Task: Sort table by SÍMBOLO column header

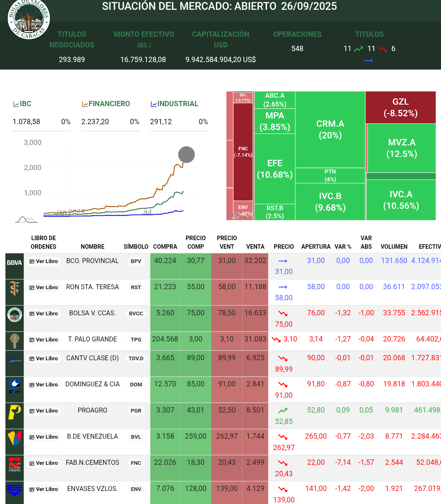Action: (x=136, y=247)
